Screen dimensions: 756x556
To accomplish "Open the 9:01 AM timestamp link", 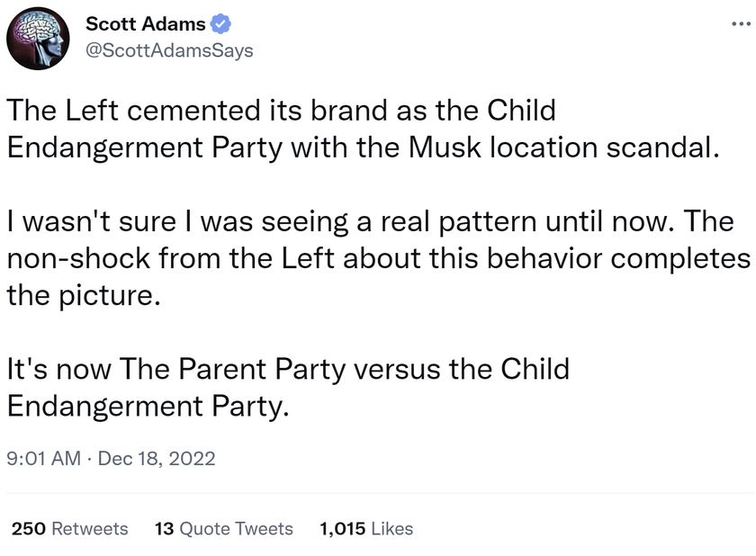I will tap(43, 458).
